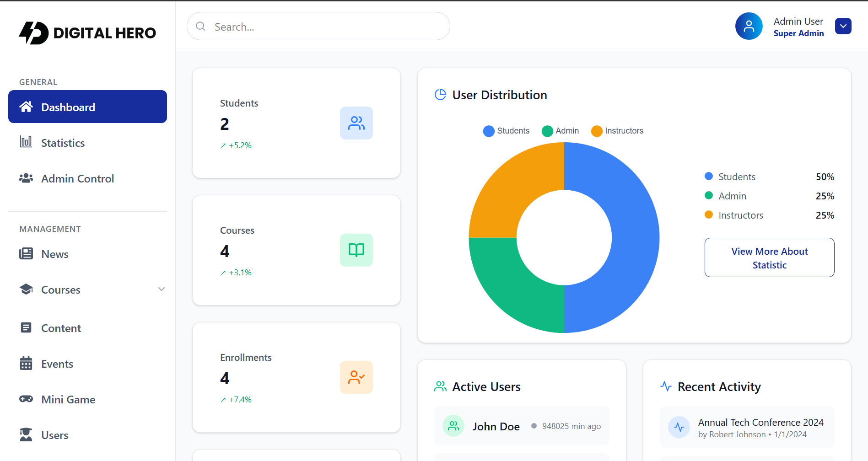Toggle Instructors series in chart legend
This screenshot has width=868, height=461.
coord(617,131)
